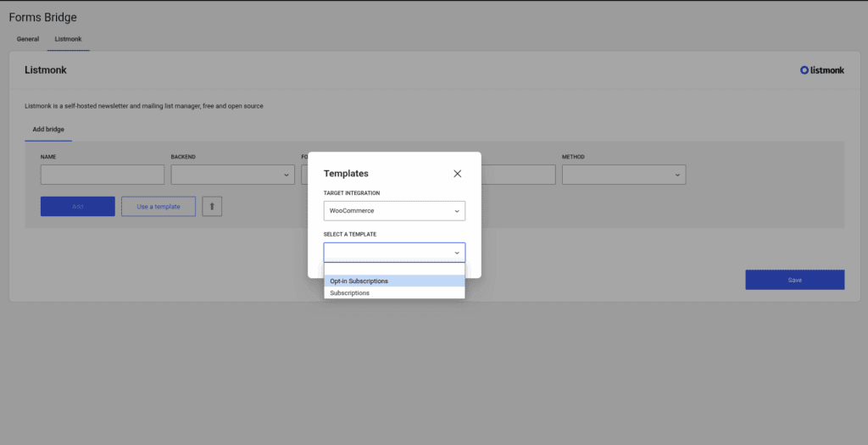This screenshot has height=445, width=868.
Task: Switch to the General tab
Action: click(x=28, y=39)
